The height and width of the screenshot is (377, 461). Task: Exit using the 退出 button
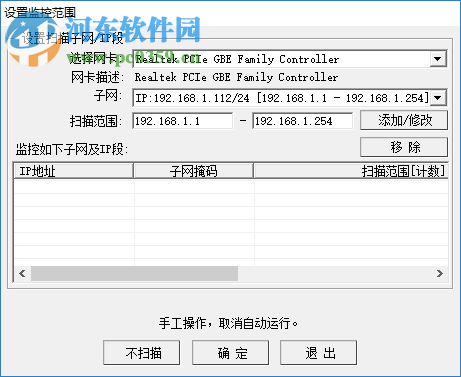(x=319, y=353)
